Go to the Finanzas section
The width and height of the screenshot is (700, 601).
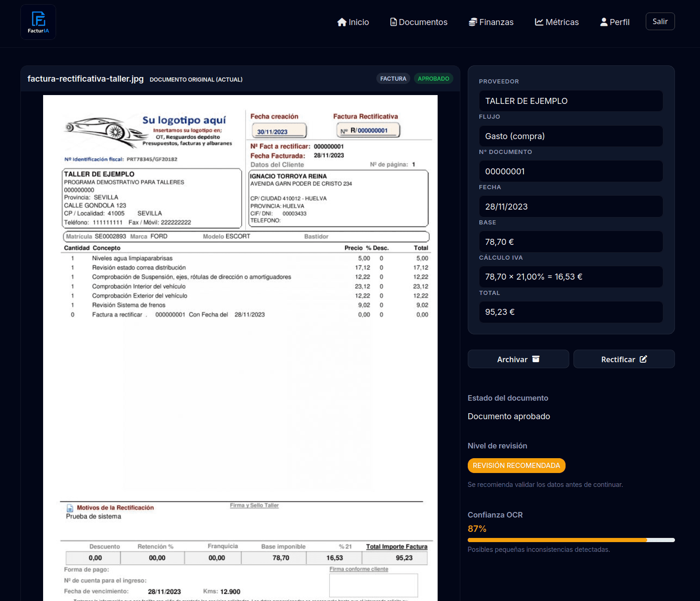pos(491,22)
